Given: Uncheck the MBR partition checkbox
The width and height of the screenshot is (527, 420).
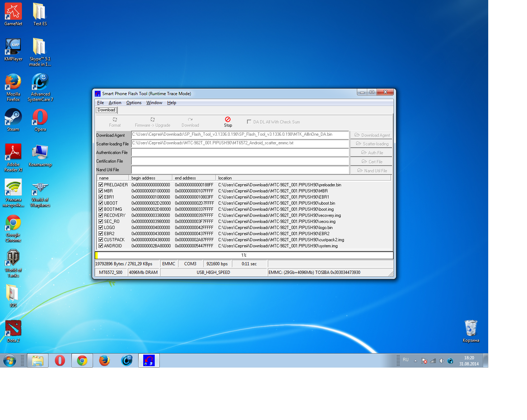Looking at the screenshot, I should coord(101,191).
